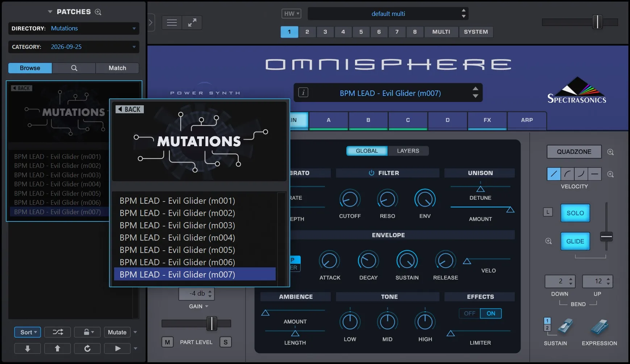Click the search magnifier tab in browser
The width and height of the screenshot is (630, 364).
74,68
